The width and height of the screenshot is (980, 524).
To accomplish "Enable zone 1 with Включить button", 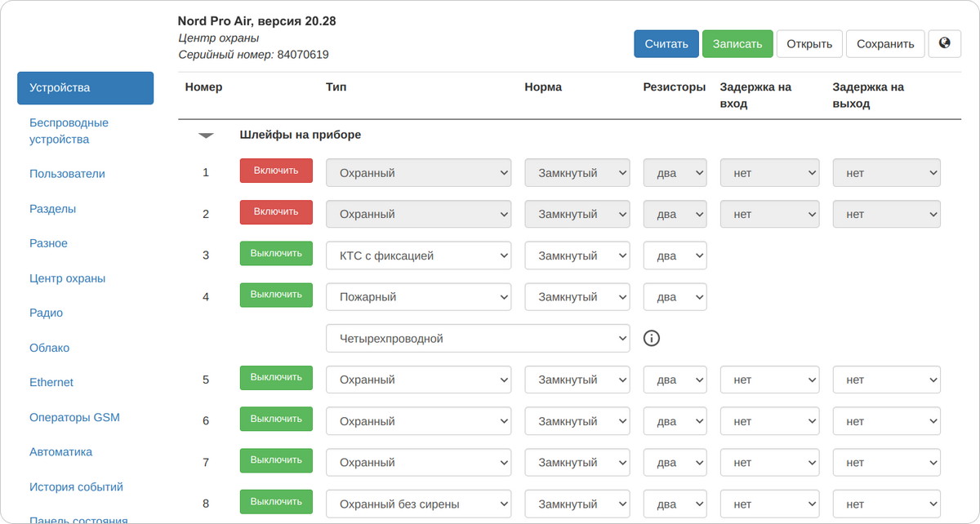I will (276, 171).
